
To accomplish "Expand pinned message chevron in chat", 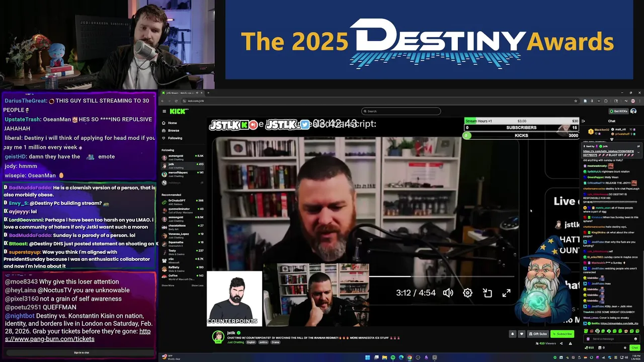I will coord(638,152).
